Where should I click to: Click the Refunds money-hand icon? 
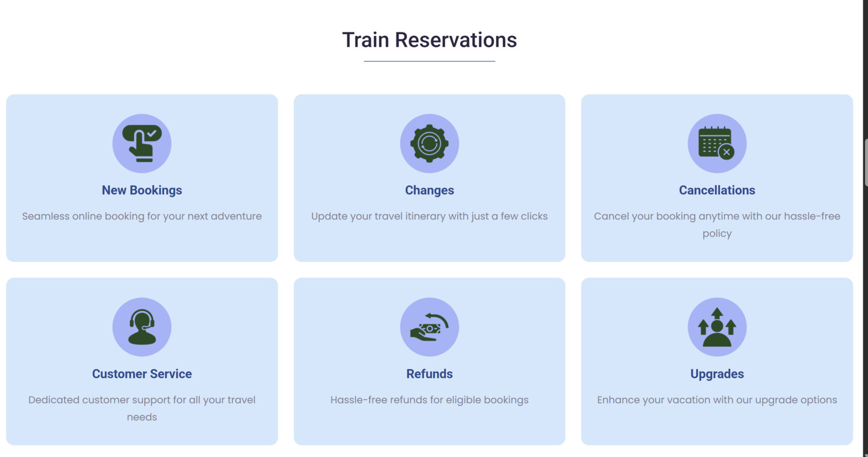point(429,327)
